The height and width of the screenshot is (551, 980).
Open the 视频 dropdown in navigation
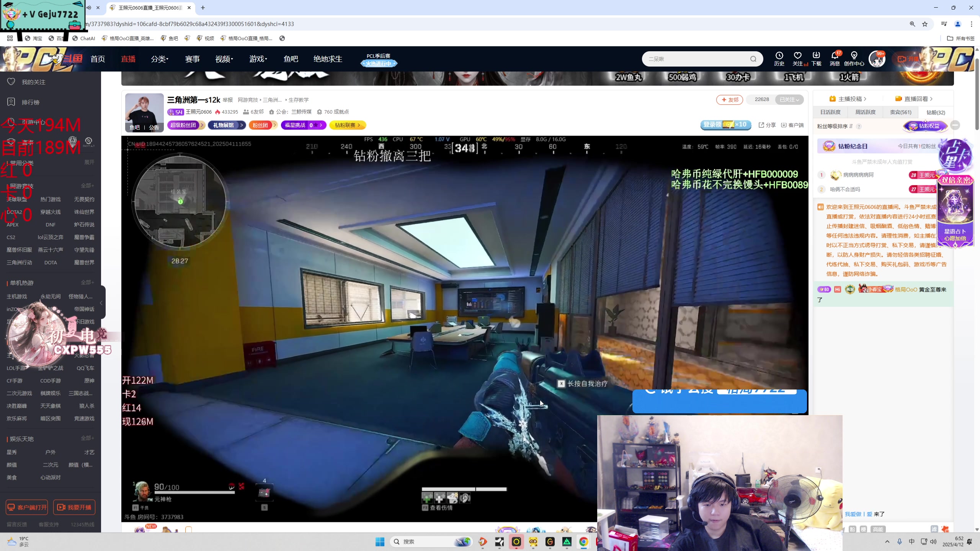(x=224, y=59)
